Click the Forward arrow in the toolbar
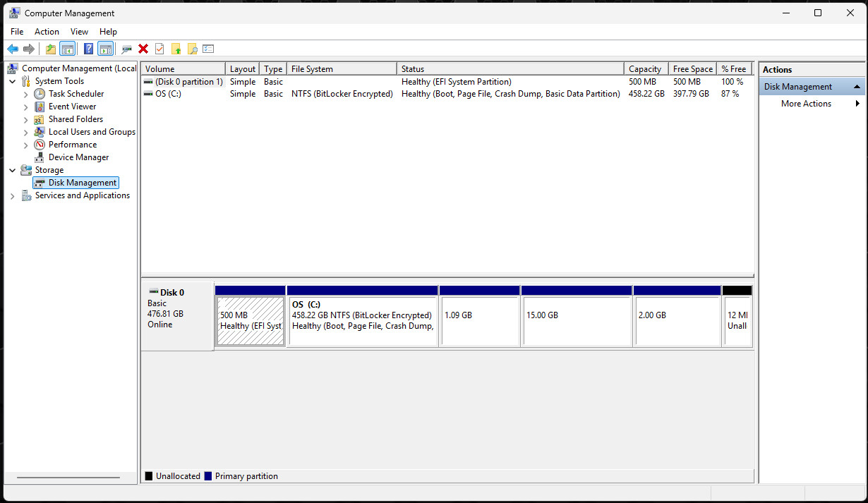The image size is (868, 503). tap(29, 49)
